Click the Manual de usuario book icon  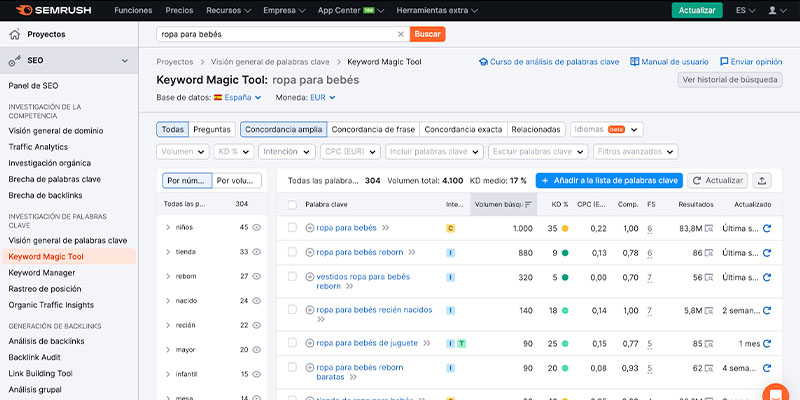pos(635,62)
